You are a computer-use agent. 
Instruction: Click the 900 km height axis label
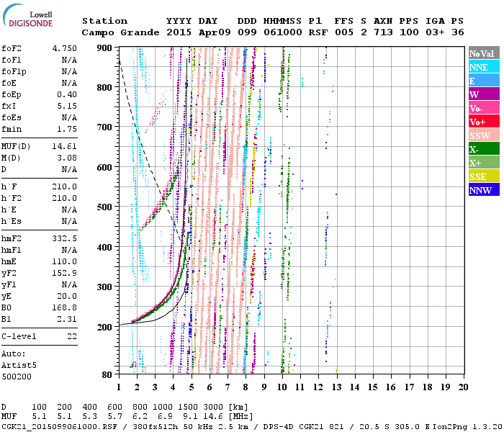coord(104,48)
